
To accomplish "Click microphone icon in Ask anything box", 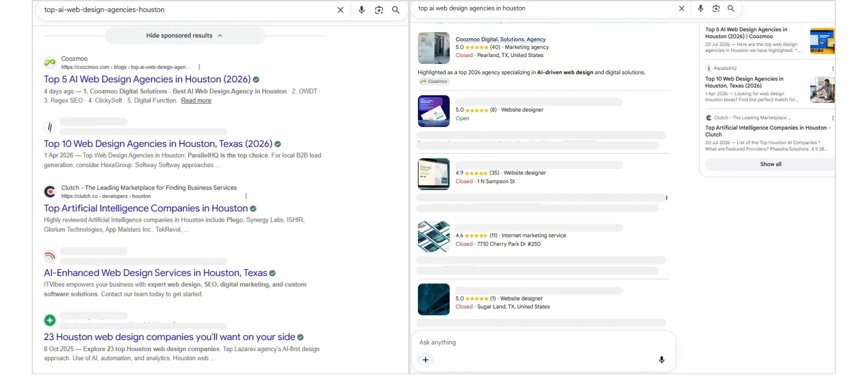I will pos(661,360).
